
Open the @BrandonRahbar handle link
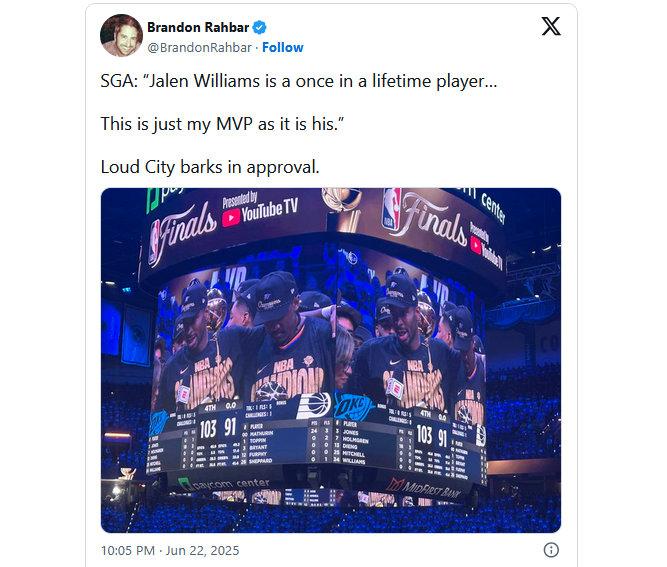pos(199,47)
